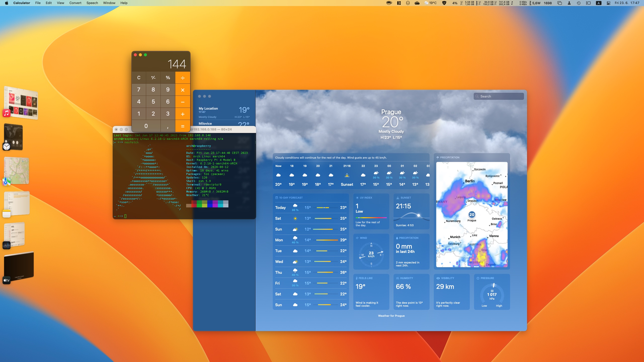
Task: Open the precipitation map of Prague
Action: [x=472, y=214]
